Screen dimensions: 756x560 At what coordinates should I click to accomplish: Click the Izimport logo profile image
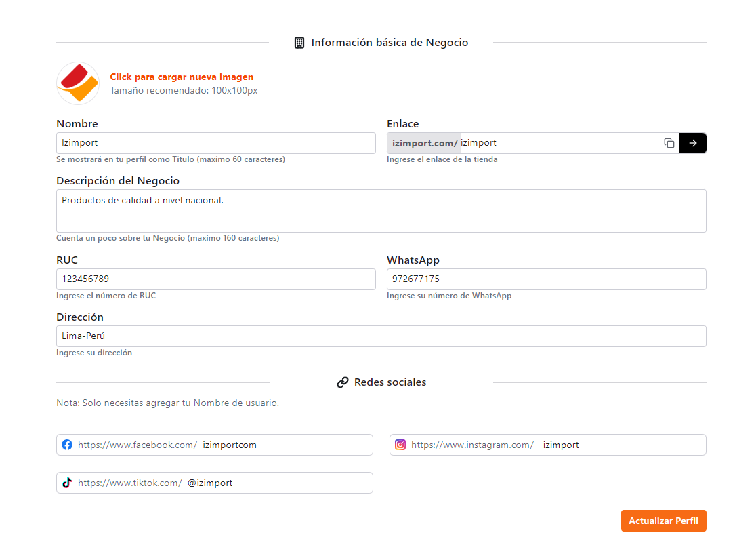tap(78, 83)
